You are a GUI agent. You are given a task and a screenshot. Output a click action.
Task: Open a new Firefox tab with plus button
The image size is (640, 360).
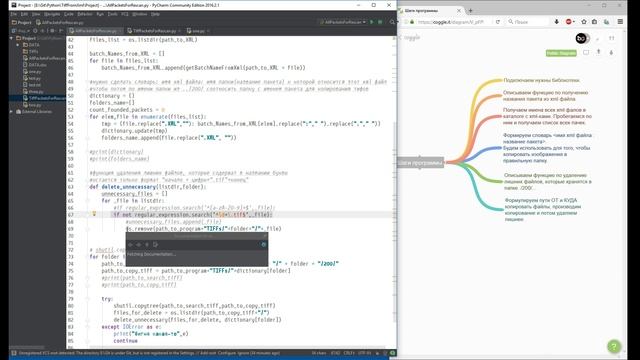pyautogui.click(x=470, y=11)
